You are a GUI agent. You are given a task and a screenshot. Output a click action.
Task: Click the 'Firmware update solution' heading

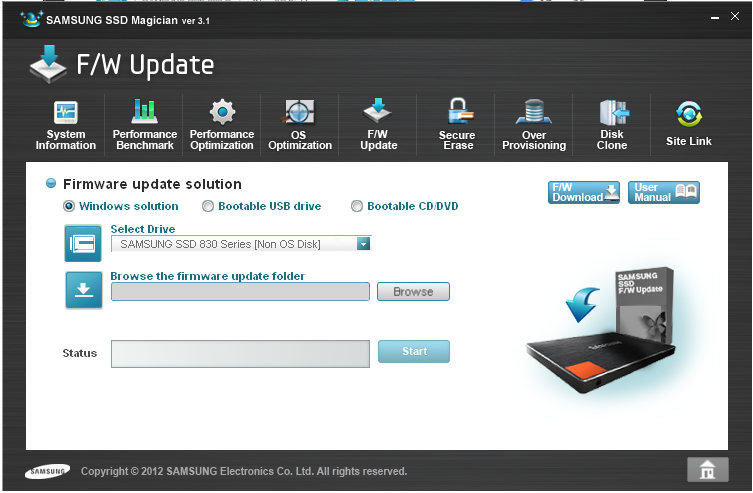(152, 184)
